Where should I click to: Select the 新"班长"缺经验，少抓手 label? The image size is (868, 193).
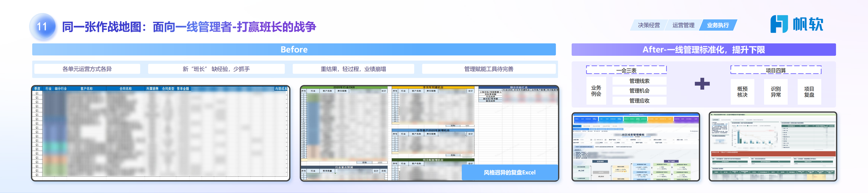[216, 69]
